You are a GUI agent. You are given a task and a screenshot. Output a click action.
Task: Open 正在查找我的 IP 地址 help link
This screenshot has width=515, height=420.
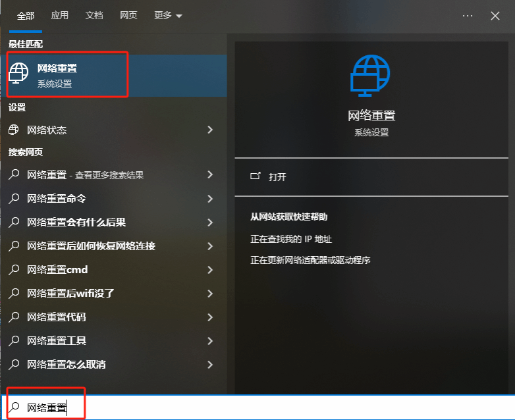[291, 239]
